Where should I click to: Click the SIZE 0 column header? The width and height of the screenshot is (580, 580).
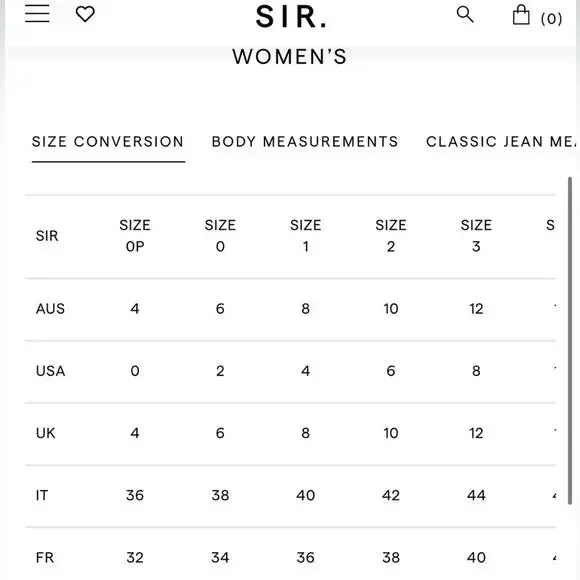[220, 236]
